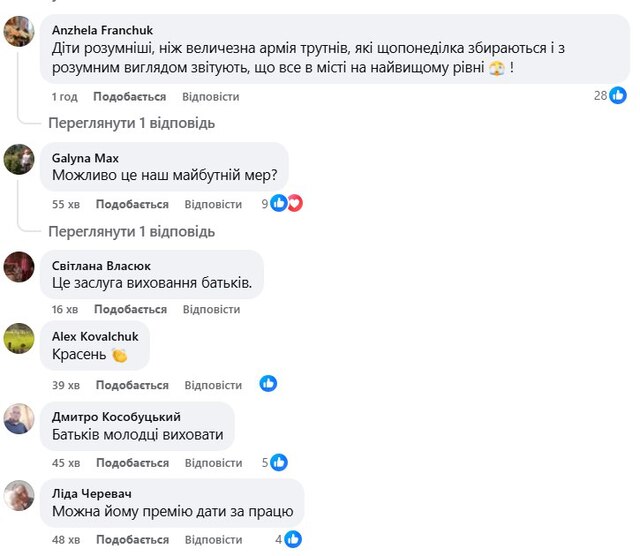
Task: Reply to Дмитро Кособуцький's comment via Відповісти
Action: [x=213, y=463]
